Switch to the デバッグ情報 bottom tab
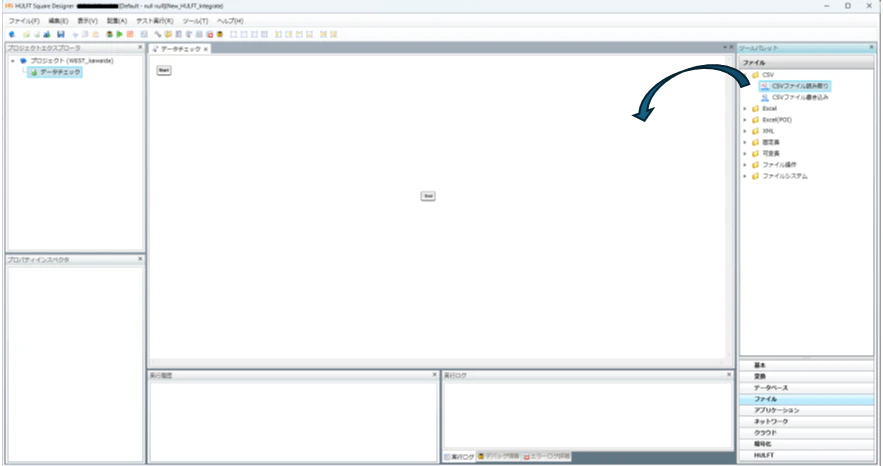This screenshot has width=883, height=466. tap(499, 456)
